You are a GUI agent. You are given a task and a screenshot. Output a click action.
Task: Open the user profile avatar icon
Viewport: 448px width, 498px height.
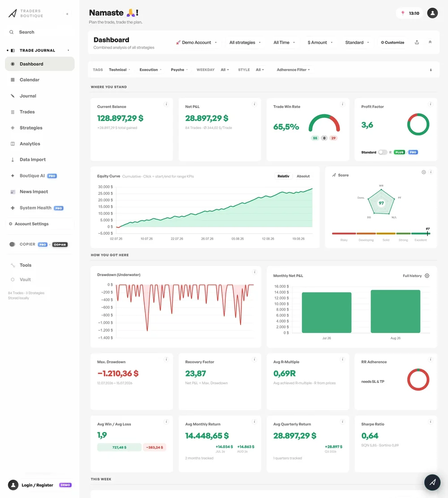[432, 13]
